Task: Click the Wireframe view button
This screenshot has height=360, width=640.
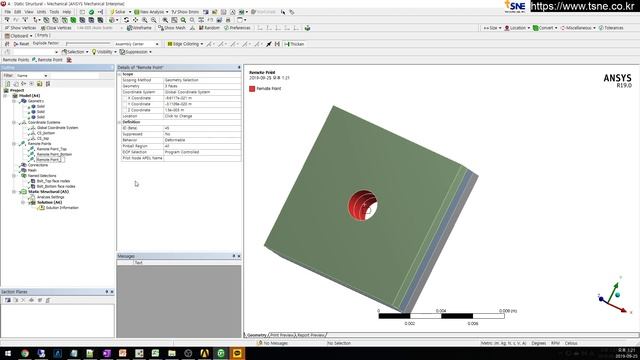Action: point(139,28)
